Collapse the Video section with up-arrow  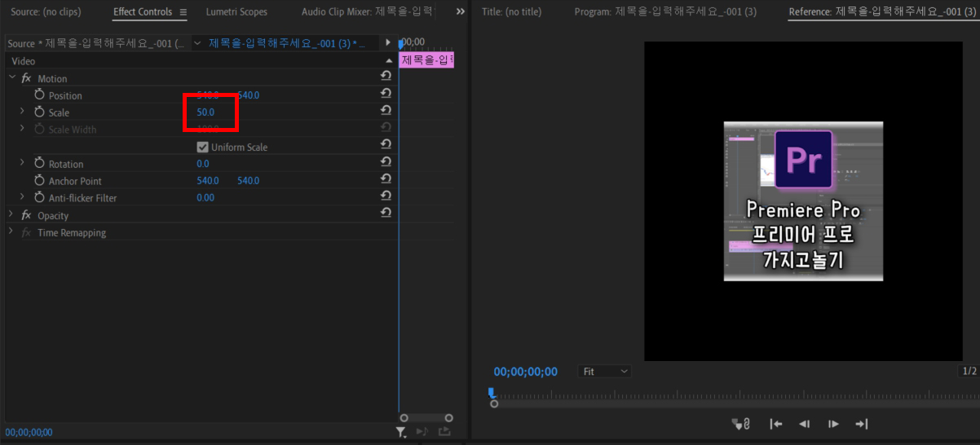point(389,61)
